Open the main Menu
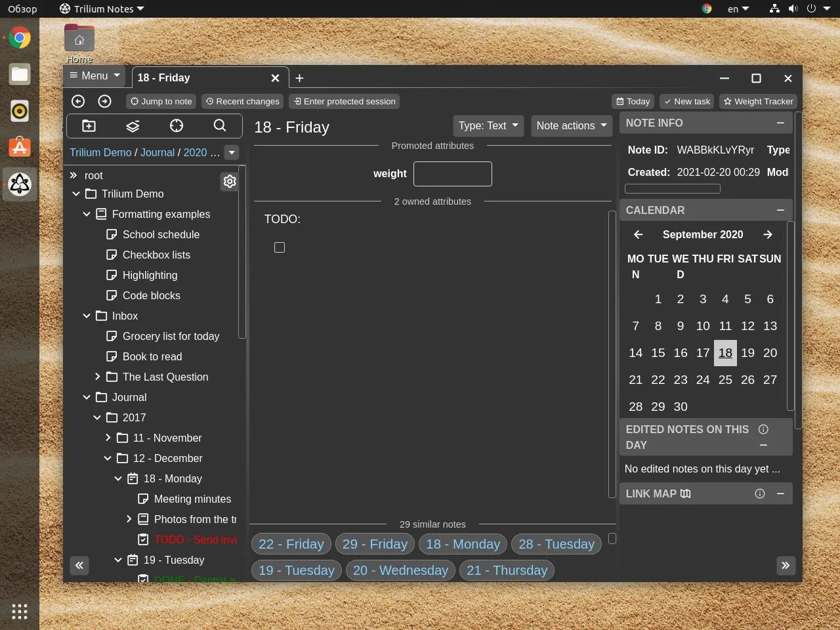Viewport: 840px width, 630px height. [95, 75]
